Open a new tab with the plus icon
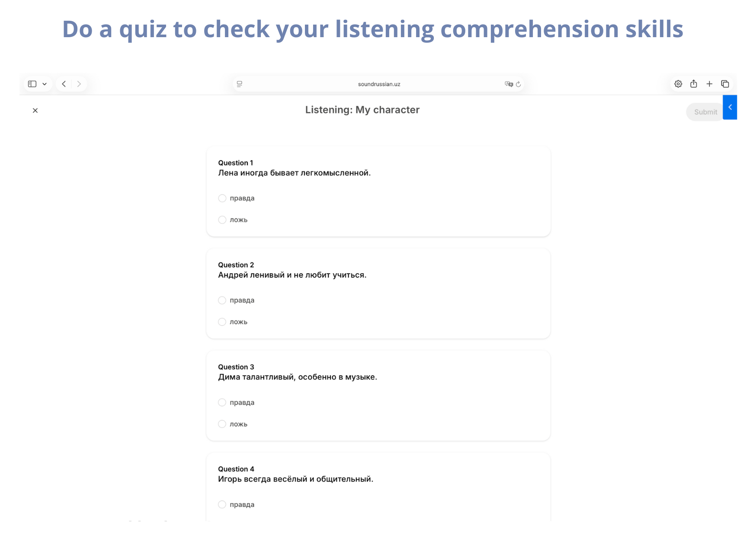Viewport: 756px width, 536px height. coord(709,84)
